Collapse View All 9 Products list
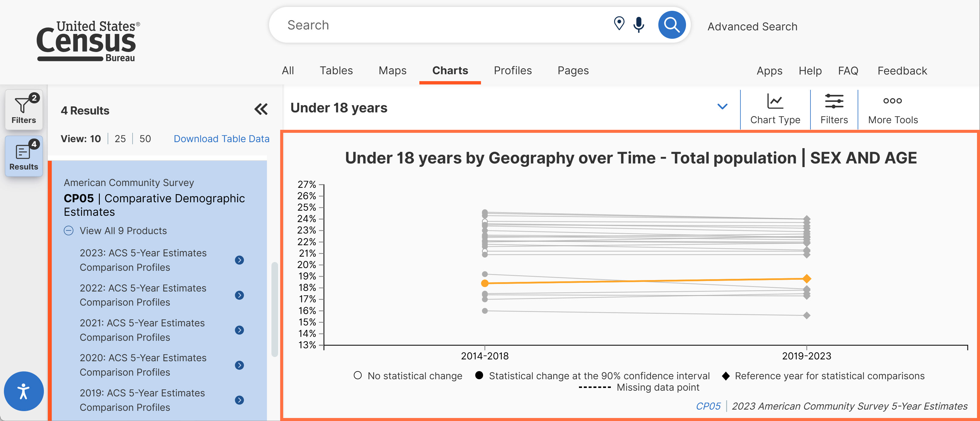This screenshot has height=421, width=980. (69, 230)
